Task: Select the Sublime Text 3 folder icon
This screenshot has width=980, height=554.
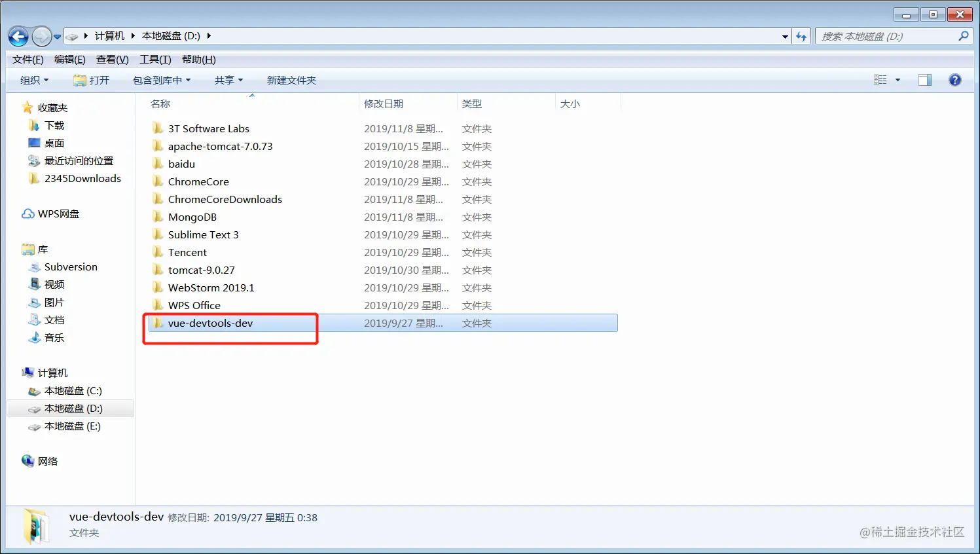Action: (158, 234)
